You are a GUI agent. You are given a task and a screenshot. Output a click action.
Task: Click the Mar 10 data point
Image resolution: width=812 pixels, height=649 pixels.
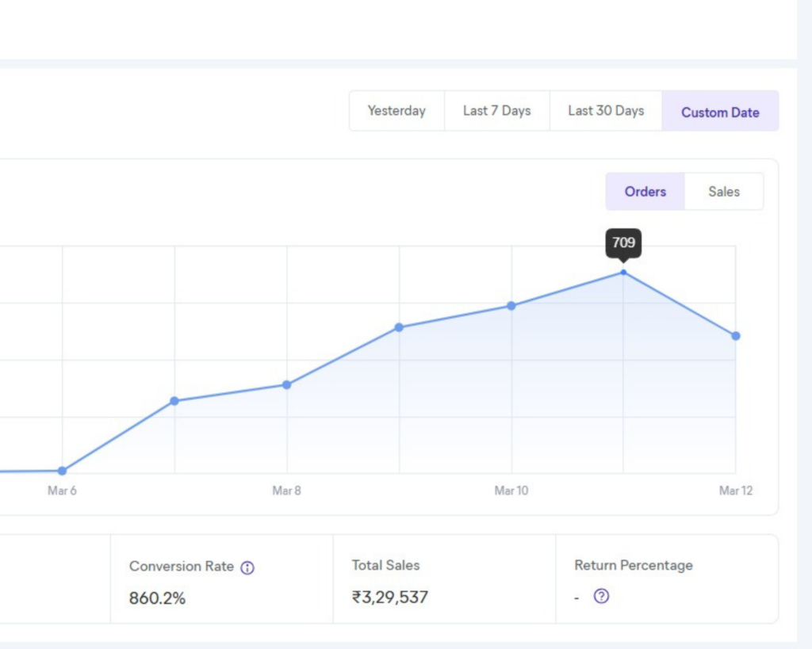[x=511, y=306]
